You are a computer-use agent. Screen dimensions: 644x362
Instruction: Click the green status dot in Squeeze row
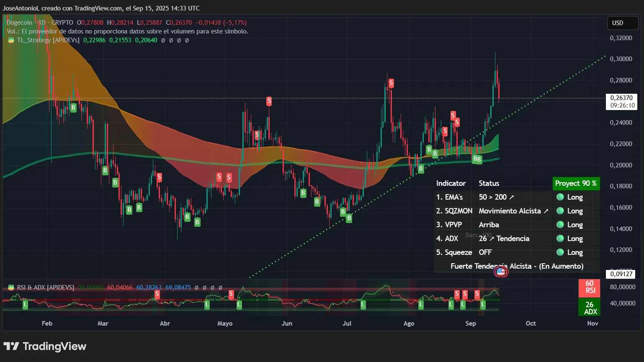point(560,252)
